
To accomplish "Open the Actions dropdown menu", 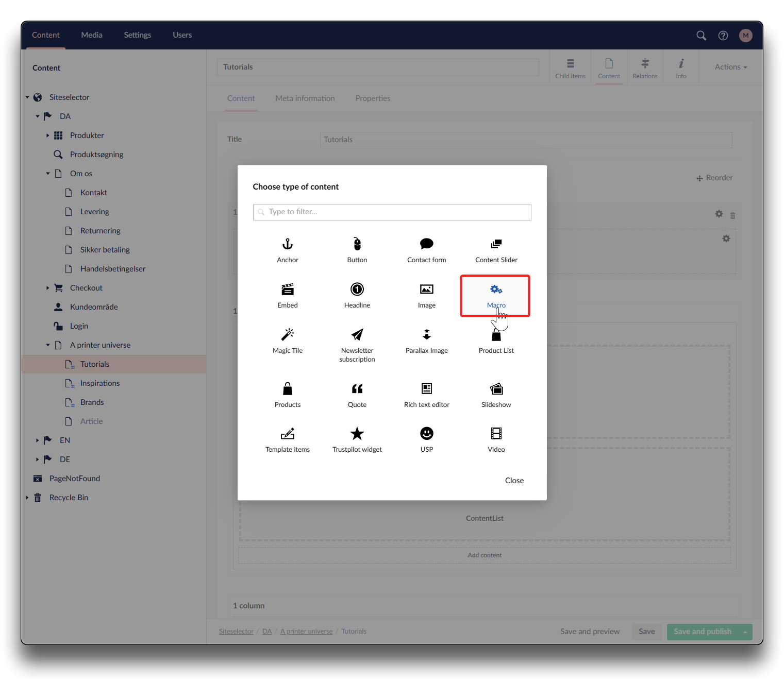I will tap(730, 67).
